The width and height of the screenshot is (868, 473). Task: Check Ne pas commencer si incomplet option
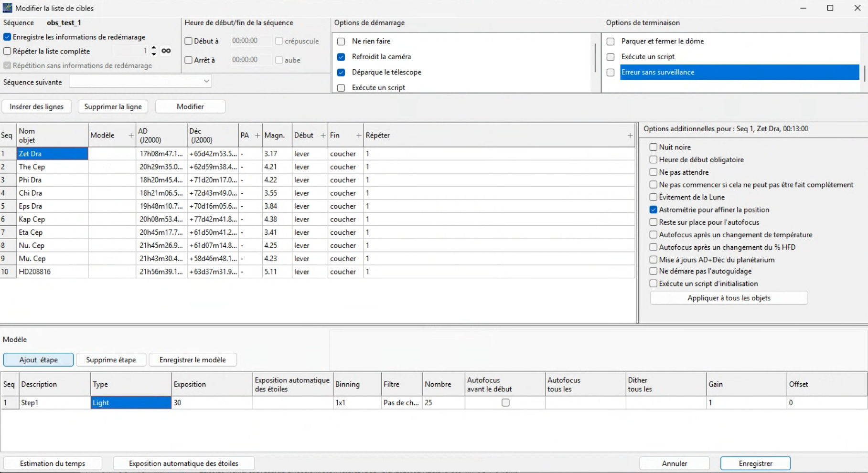[x=654, y=185]
